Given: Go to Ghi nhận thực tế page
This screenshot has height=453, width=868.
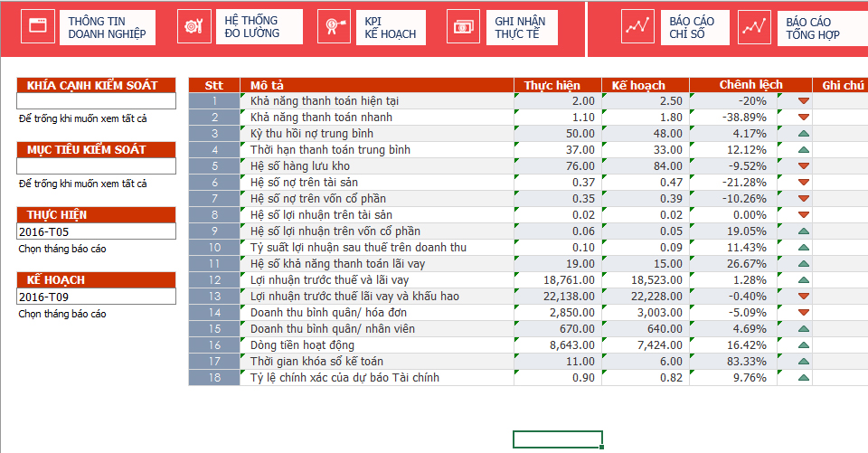Looking at the screenshot, I should (x=520, y=27).
